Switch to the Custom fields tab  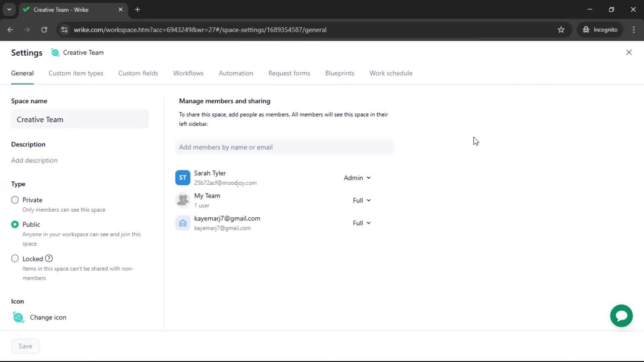(x=138, y=73)
